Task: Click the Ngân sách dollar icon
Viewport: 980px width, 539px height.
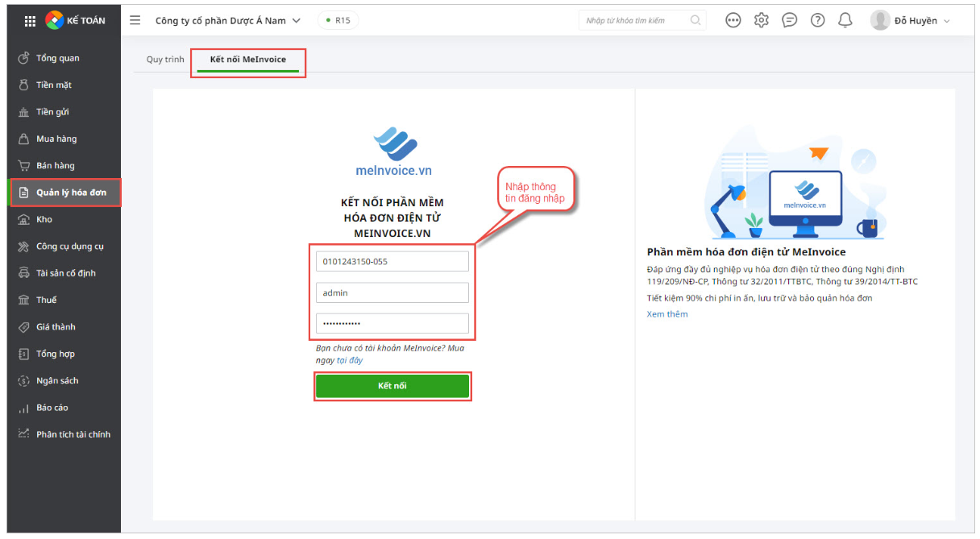Action: (23, 380)
